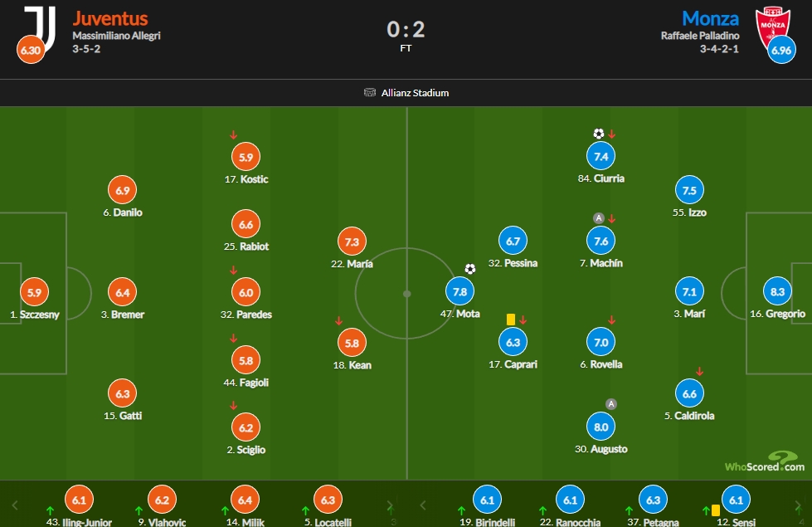812x527 pixels.
Task: Click the assist badge above Machín
Action: coord(599,218)
